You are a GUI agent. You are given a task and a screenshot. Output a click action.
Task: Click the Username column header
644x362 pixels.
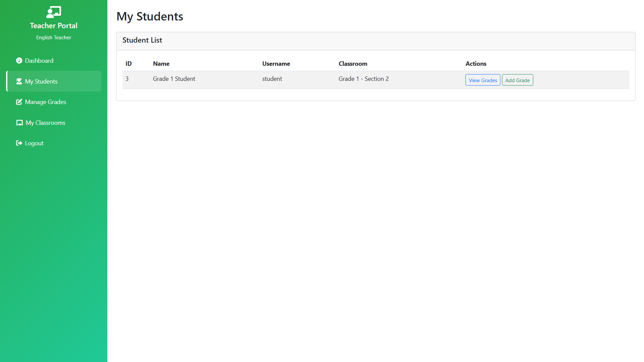276,64
